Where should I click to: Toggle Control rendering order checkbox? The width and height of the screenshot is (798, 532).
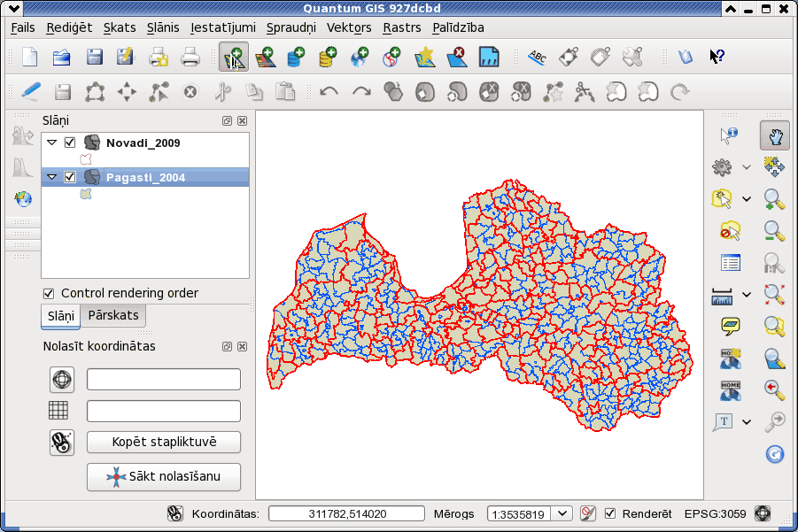click(x=49, y=294)
